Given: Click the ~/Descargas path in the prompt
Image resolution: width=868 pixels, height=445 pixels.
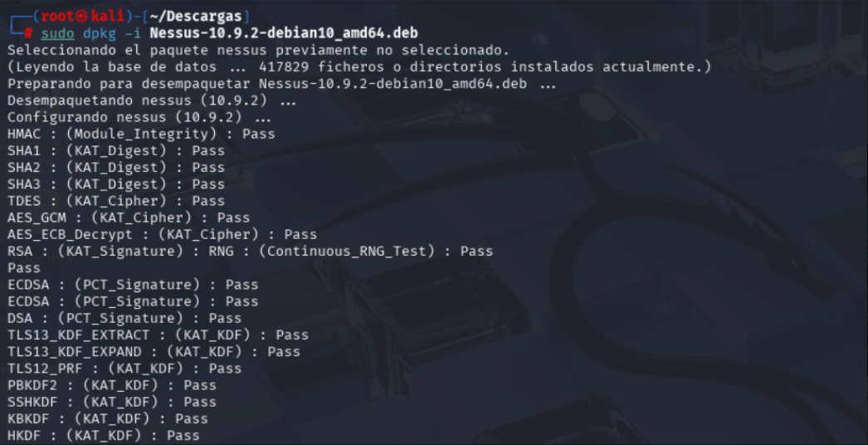Looking at the screenshot, I should coord(204,17).
